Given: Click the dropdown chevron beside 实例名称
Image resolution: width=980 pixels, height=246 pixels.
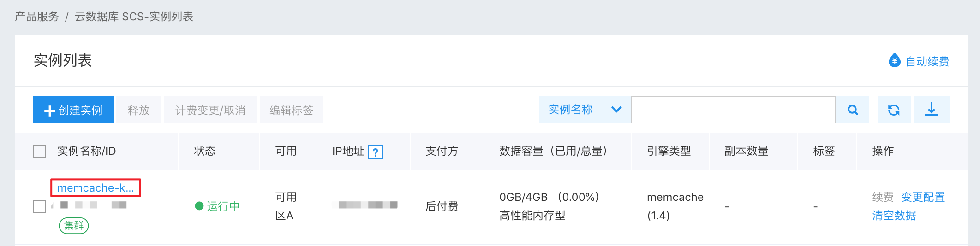Looking at the screenshot, I should click(x=616, y=110).
